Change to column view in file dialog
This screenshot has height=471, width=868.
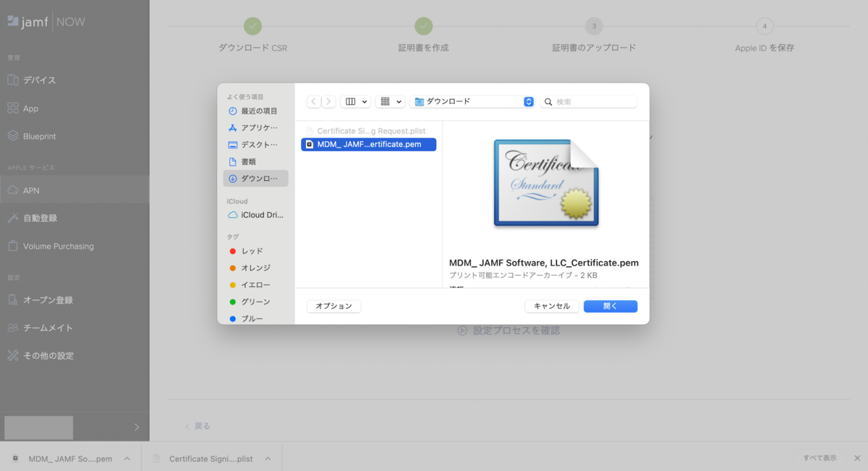click(x=355, y=102)
